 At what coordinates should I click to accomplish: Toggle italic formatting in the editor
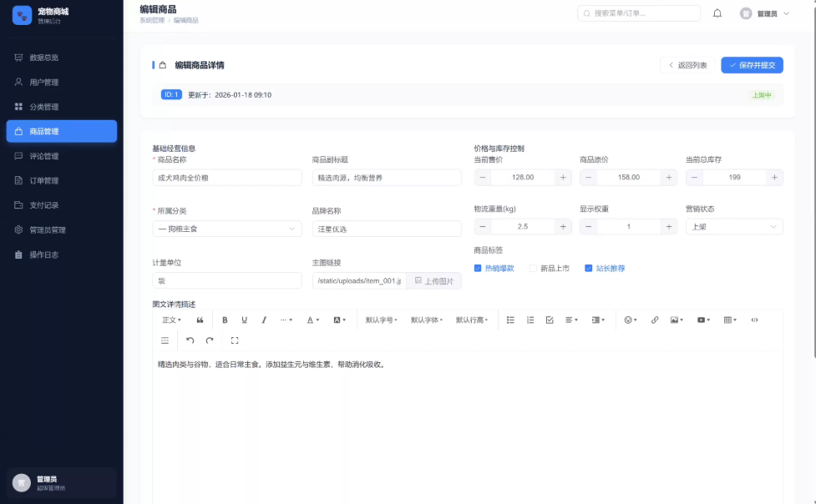click(x=264, y=320)
